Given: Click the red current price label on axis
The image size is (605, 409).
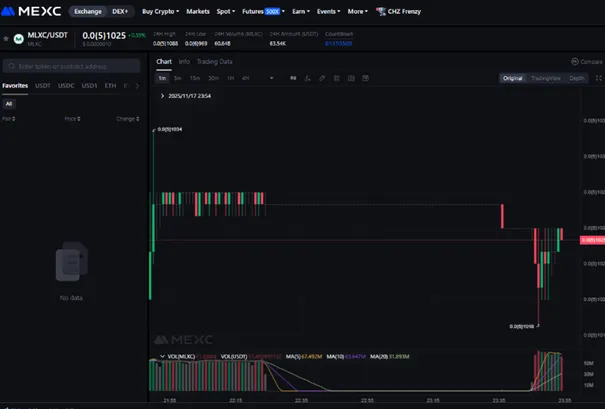Looking at the screenshot, I should (592, 240).
